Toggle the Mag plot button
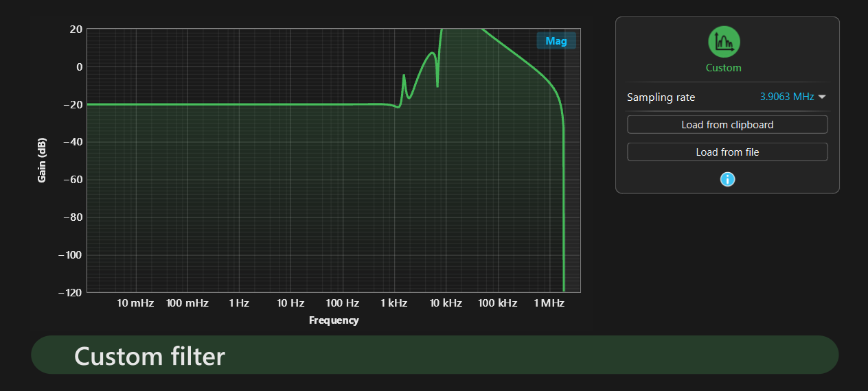 (556, 41)
